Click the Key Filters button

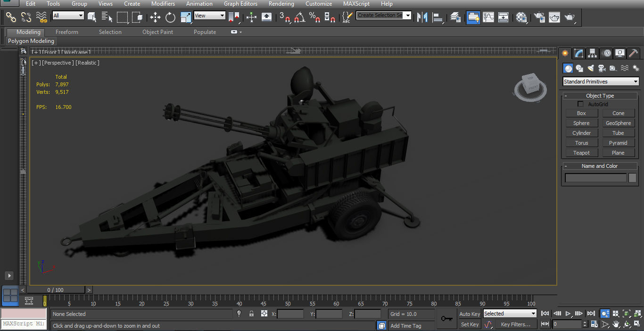(515, 324)
